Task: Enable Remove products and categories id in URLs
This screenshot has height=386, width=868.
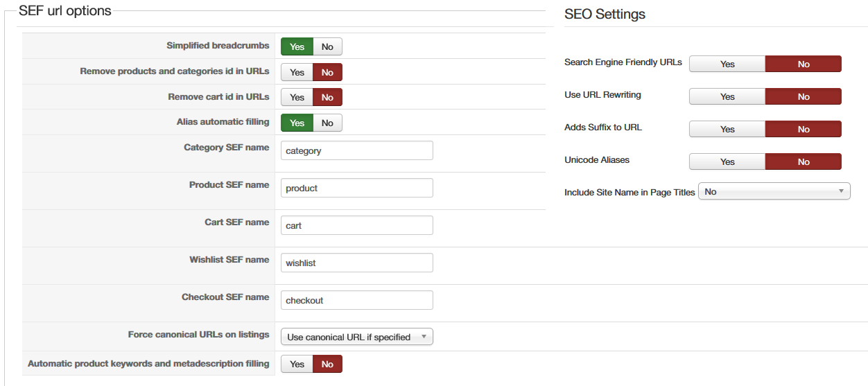Action: pos(297,72)
